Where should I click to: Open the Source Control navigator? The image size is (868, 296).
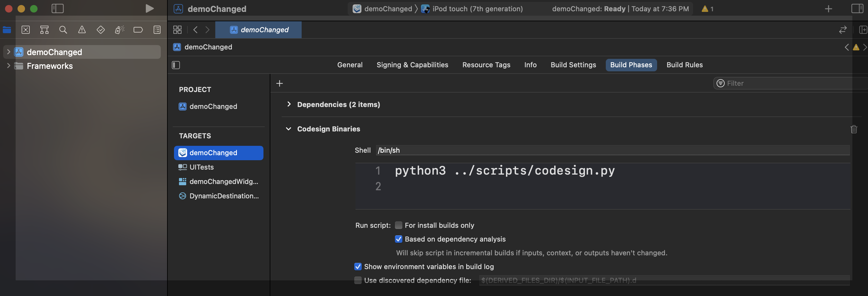tap(26, 30)
